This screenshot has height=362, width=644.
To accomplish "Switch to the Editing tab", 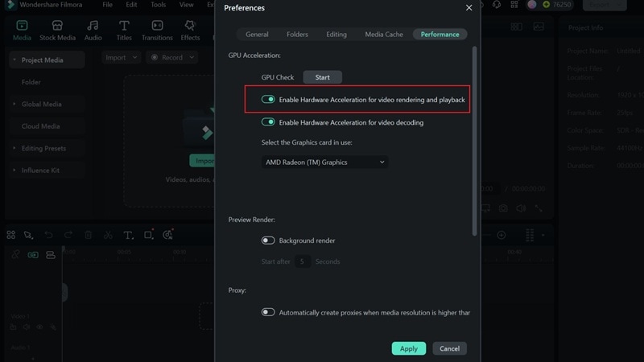I will (x=336, y=35).
